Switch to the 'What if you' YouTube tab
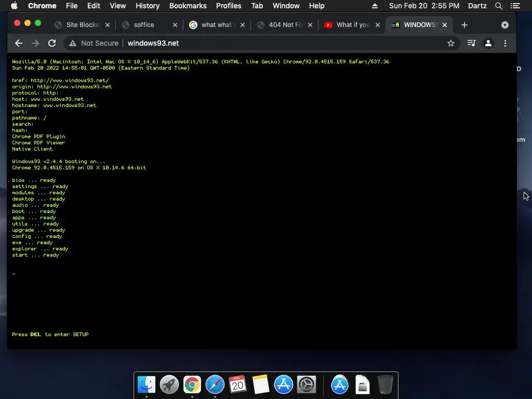The image size is (532, 399). [x=352, y=25]
